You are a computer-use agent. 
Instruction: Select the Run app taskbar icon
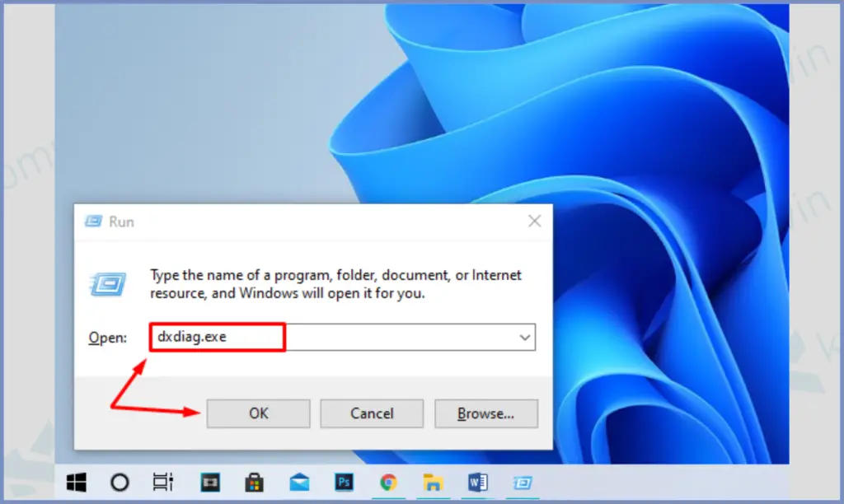tap(522, 483)
